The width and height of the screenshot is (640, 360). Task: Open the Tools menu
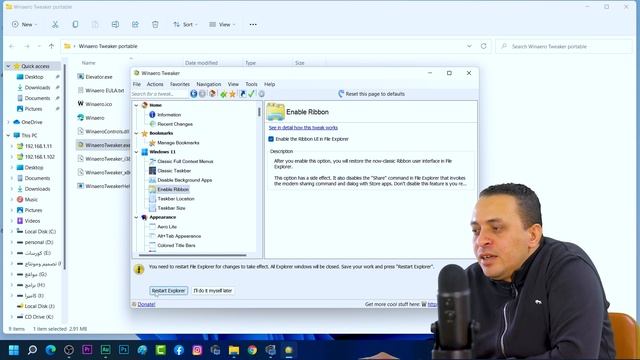251,84
